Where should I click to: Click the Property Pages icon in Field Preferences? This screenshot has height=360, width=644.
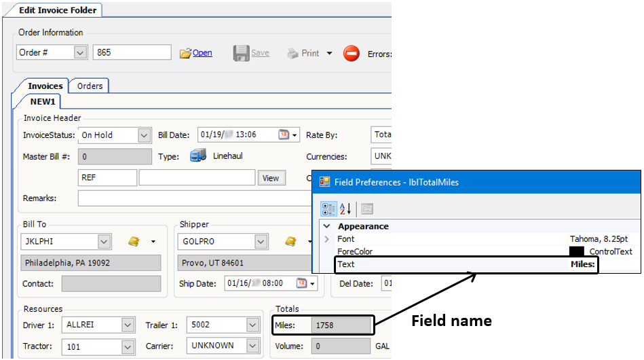367,209
